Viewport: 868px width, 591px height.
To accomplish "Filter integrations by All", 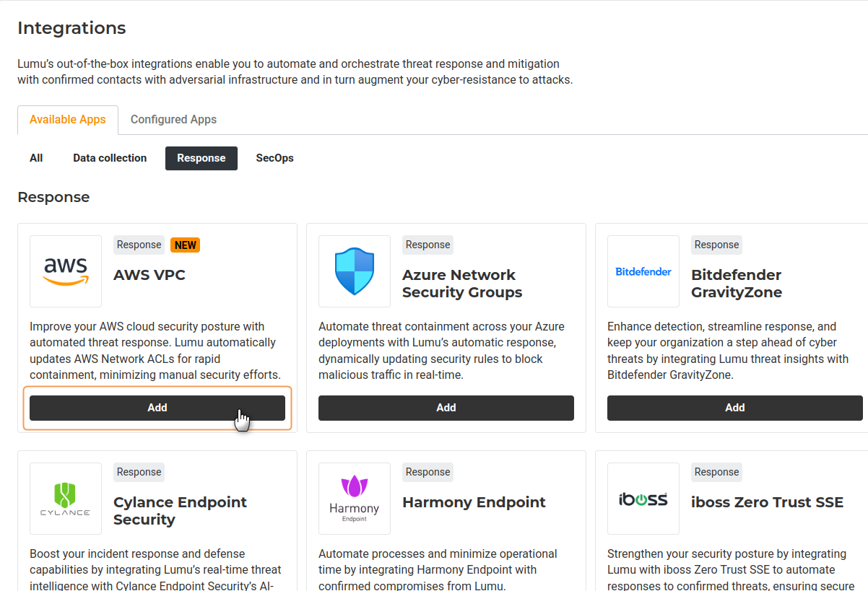I will pos(36,158).
